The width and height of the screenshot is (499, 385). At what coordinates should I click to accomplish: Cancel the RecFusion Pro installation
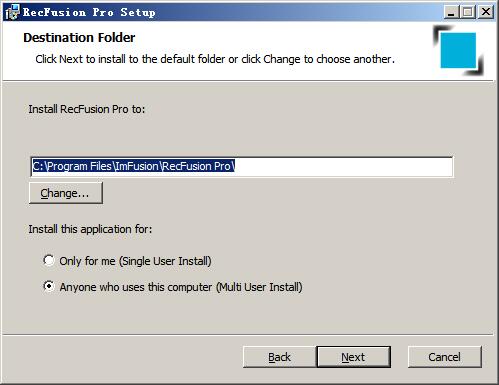(x=445, y=357)
